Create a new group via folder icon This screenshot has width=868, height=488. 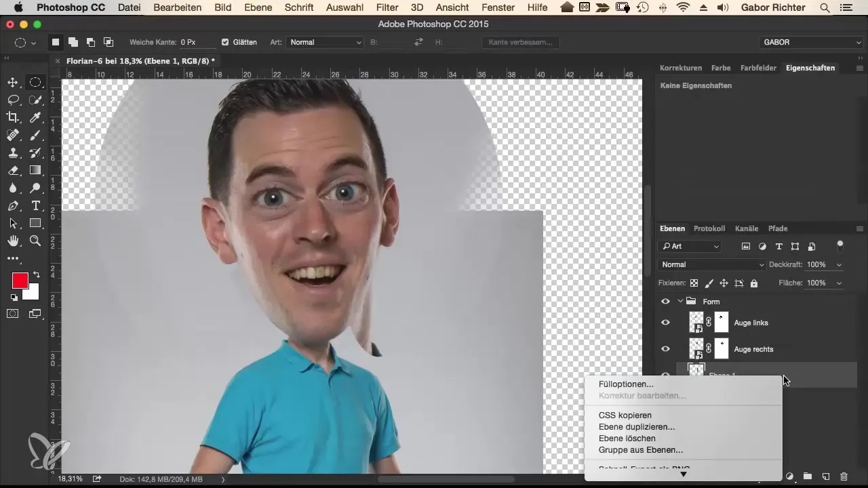tap(808, 476)
